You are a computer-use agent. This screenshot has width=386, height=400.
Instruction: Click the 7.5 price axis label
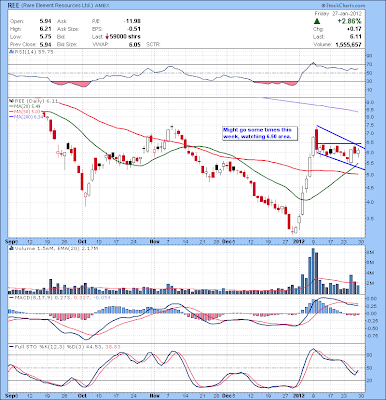(370, 125)
